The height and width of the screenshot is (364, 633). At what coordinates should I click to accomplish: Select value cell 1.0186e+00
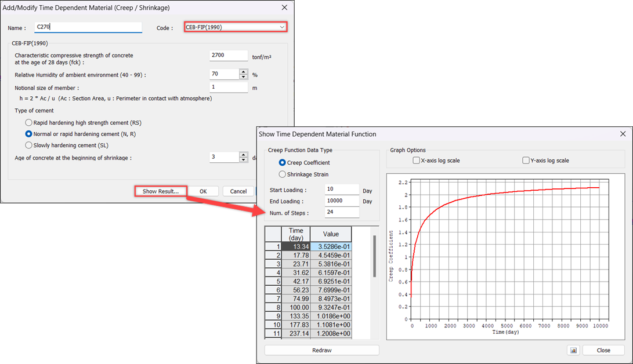331,316
